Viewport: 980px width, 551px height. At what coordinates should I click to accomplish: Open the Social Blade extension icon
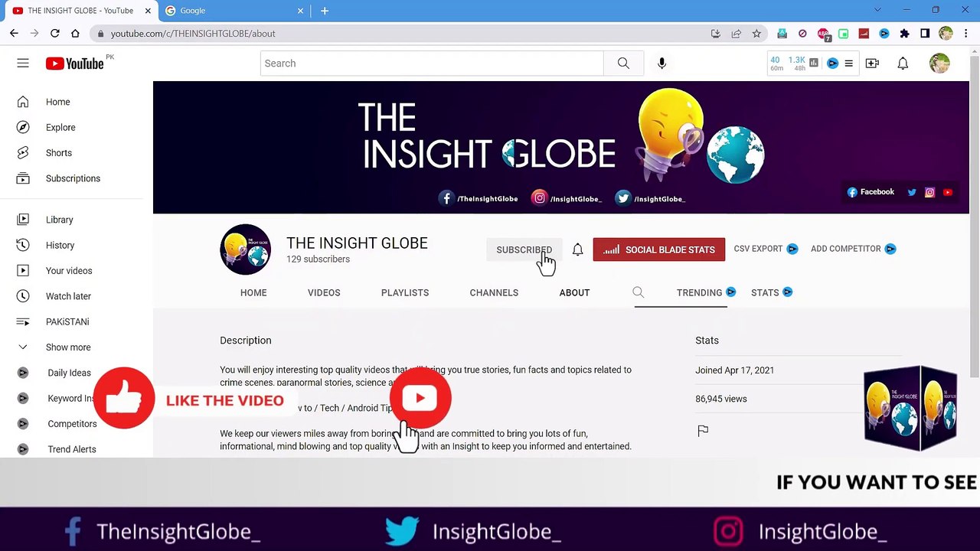[864, 34]
